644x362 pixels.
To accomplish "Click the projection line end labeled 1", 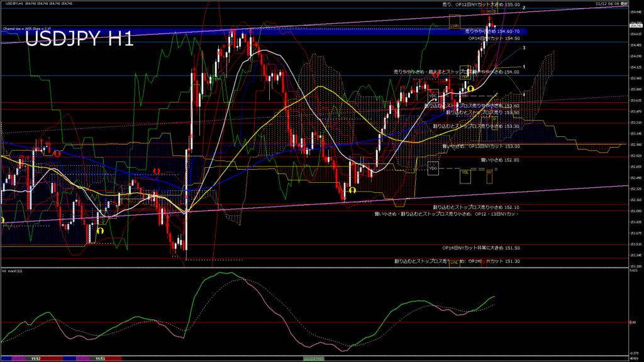I will (525, 67).
